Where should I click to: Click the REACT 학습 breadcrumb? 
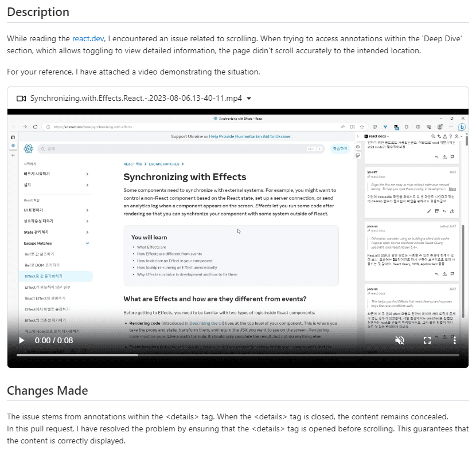(x=132, y=164)
